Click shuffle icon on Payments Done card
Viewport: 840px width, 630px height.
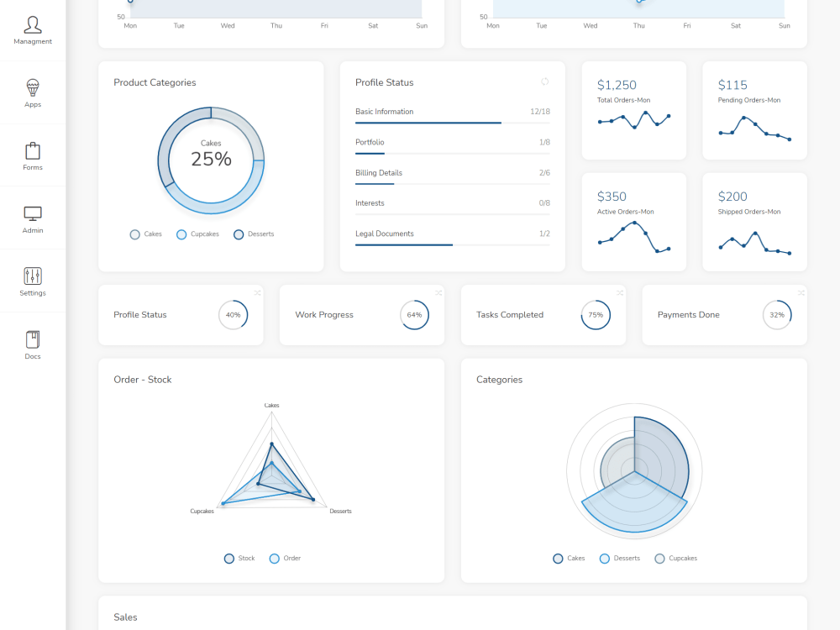(801, 292)
